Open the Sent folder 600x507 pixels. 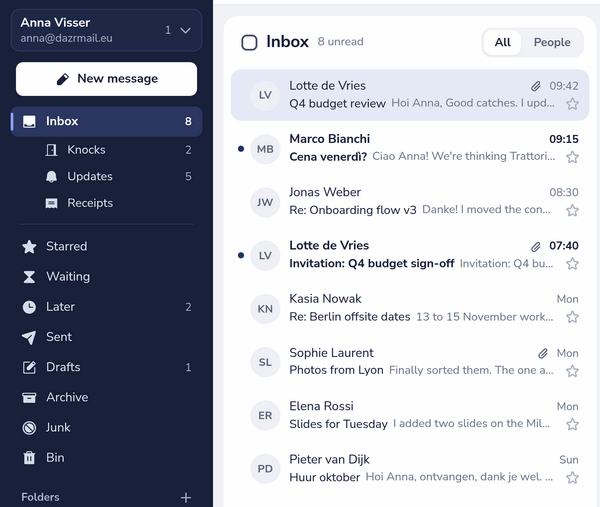(x=106, y=337)
